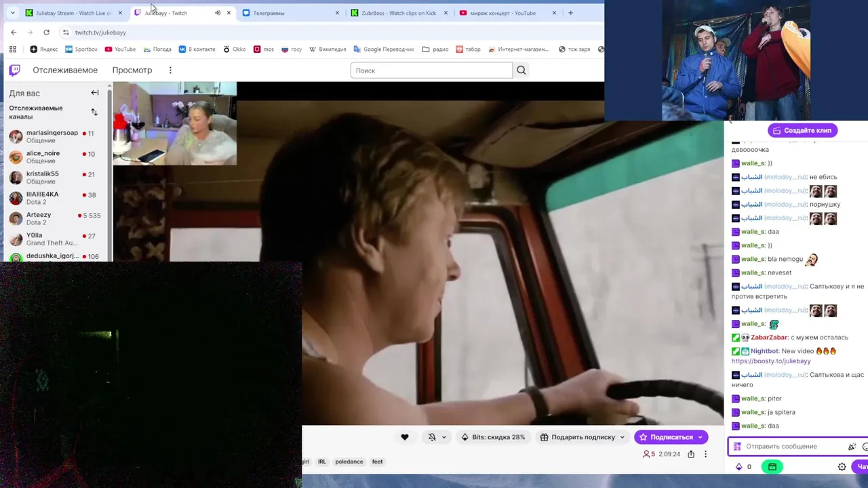This screenshot has width=868, height=488.
Task: Click the search magnifier button
Action: pos(521,70)
